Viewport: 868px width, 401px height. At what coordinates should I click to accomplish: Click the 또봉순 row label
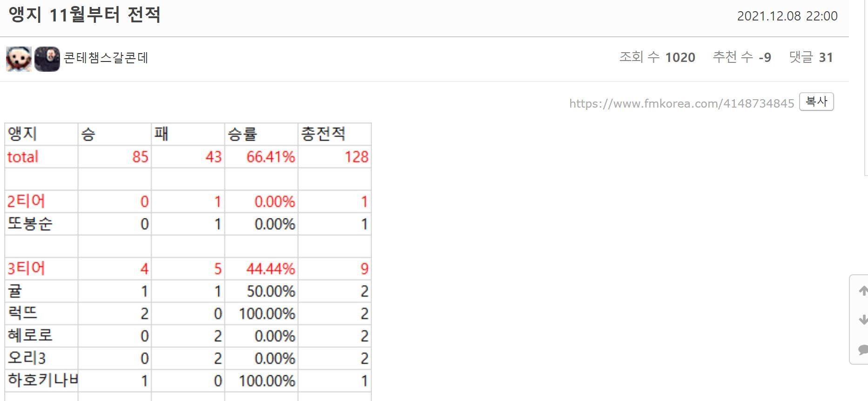tap(41, 224)
